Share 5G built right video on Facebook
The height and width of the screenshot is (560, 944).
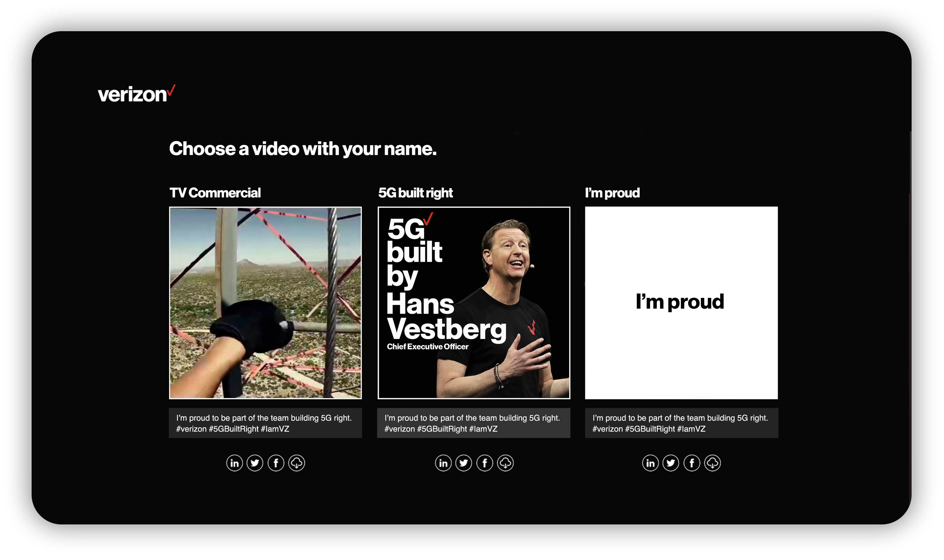[x=485, y=463]
